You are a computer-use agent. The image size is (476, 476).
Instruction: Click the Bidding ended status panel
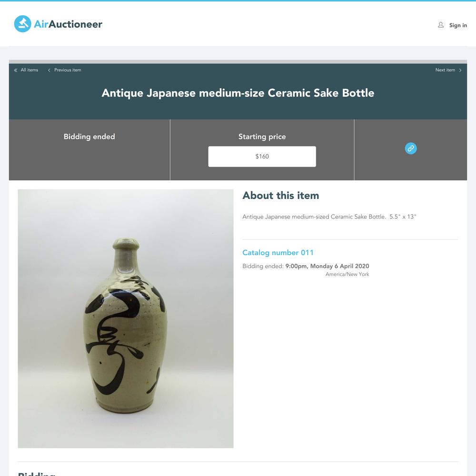point(89,149)
